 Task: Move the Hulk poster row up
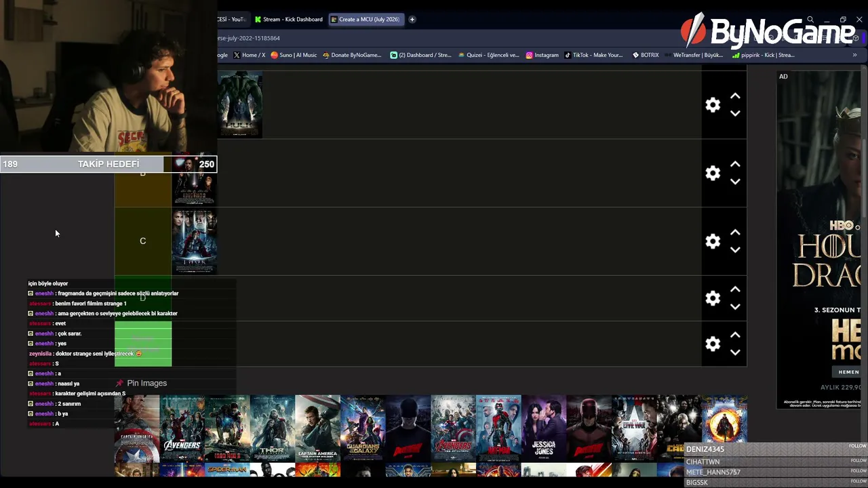735,97
